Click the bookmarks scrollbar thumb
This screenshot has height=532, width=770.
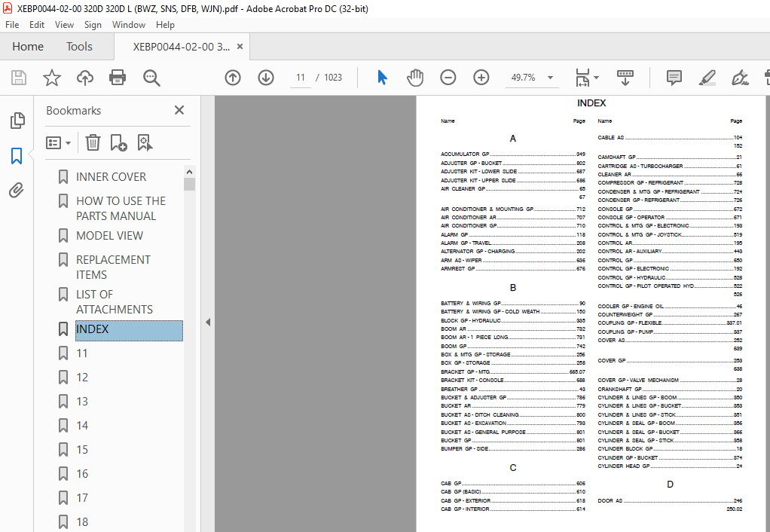coord(190,184)
